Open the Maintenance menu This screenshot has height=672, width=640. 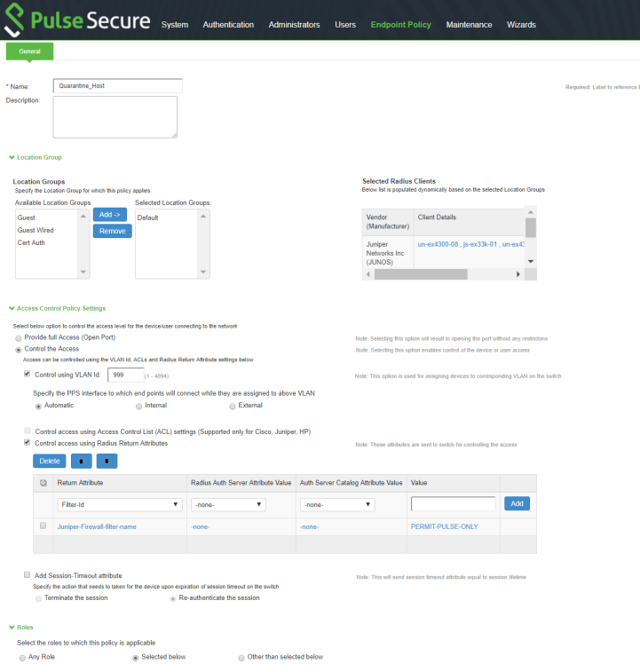469,25
